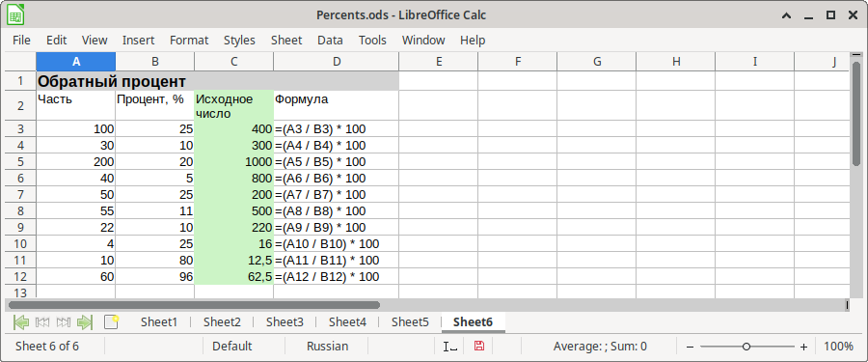The image size is (868, 362).
Task: Select column D header
Action: [336, 62]
